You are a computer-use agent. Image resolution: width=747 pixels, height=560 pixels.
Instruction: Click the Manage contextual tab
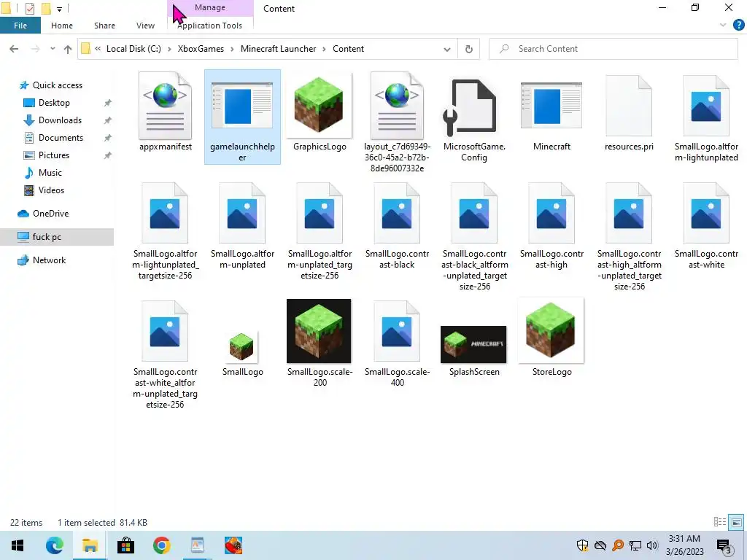[x=209, y=7]
